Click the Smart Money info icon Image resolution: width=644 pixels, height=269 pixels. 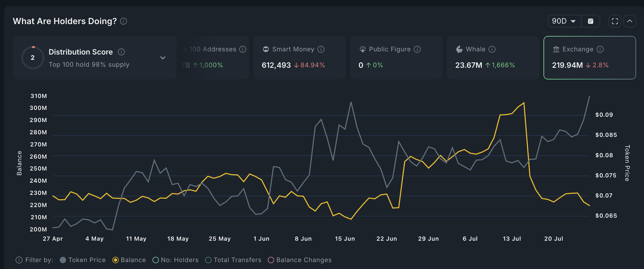pos(321,49)
